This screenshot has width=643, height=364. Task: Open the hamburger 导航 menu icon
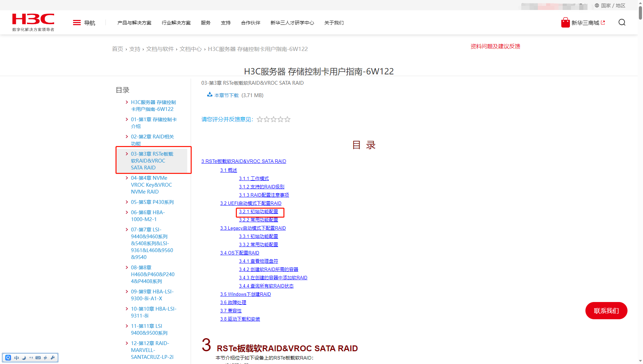coord(77,23)
